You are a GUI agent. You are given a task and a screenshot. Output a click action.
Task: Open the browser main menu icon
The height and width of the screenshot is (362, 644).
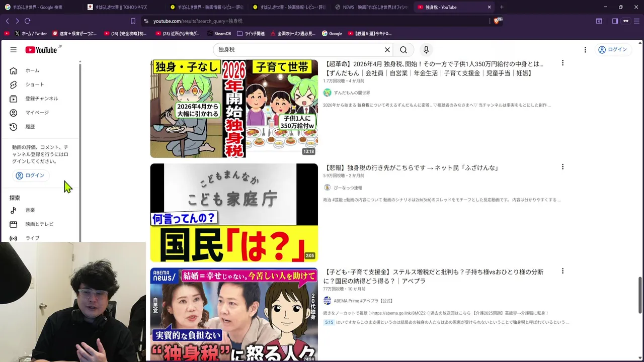(x=636, y=21)
